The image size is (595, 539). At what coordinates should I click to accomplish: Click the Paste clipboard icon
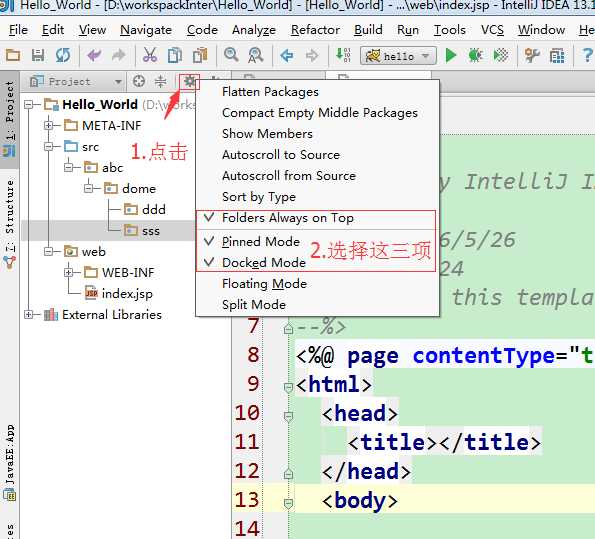200,55
